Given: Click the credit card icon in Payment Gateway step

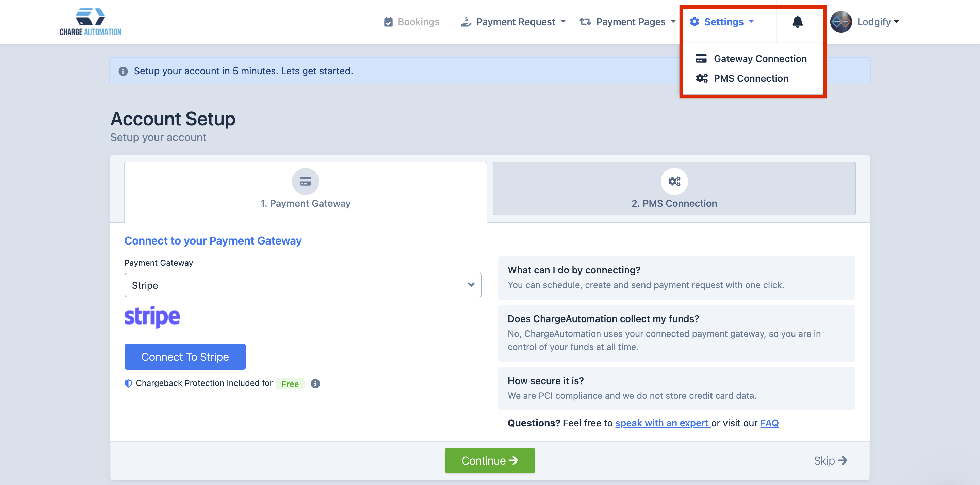Looking at the screenshot, I should point(305,182).
